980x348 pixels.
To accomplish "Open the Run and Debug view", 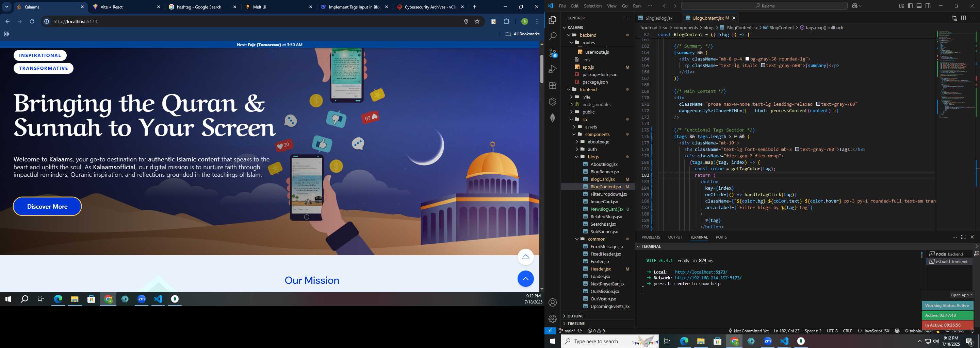I will (552, 69).
